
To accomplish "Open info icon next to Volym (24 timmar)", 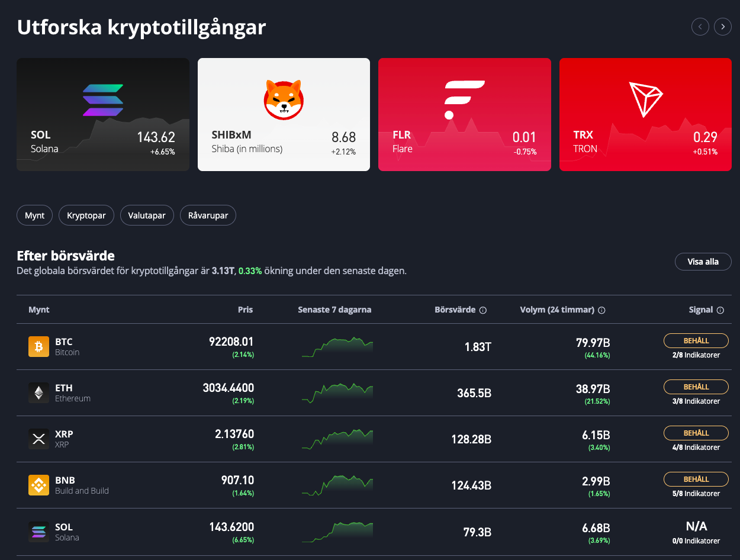I will [x=601, y=310].
